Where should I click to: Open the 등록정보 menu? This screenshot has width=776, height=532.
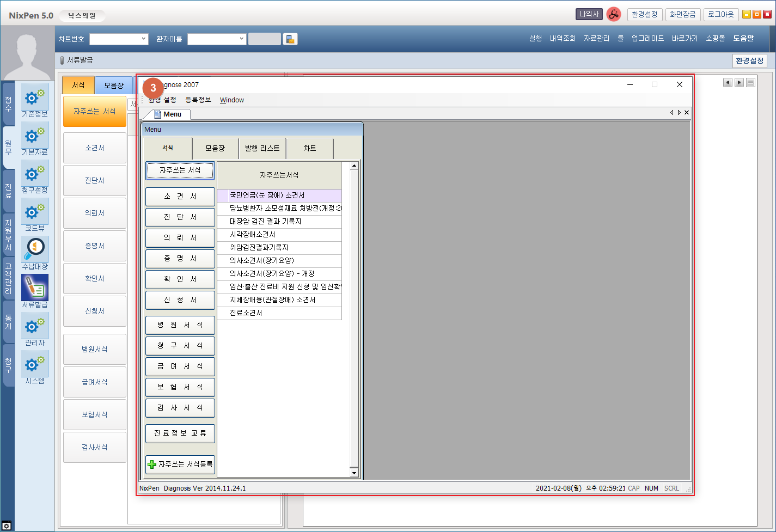[198, 100]
